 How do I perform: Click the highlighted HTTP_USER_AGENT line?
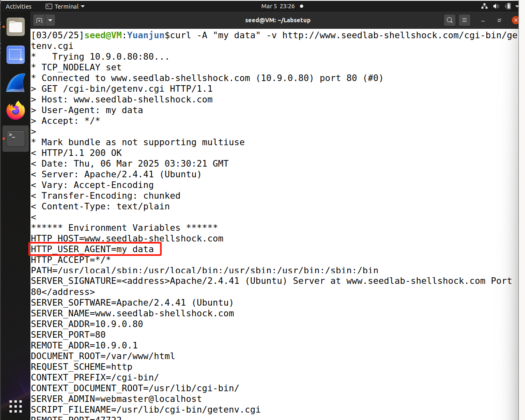pos(95,249)
